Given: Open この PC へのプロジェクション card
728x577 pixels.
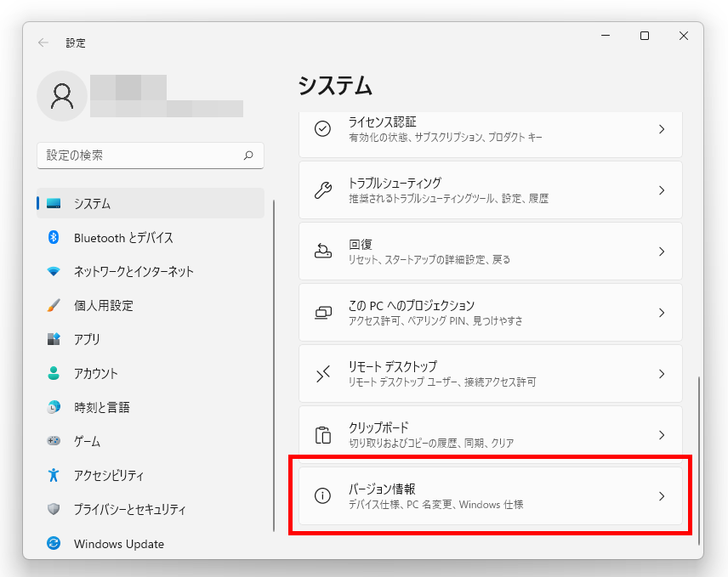Looking at the screenshot, I should [490, 313].
